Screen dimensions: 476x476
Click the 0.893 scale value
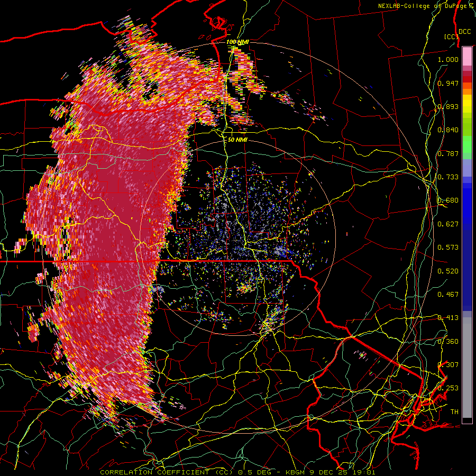(448, 106)
